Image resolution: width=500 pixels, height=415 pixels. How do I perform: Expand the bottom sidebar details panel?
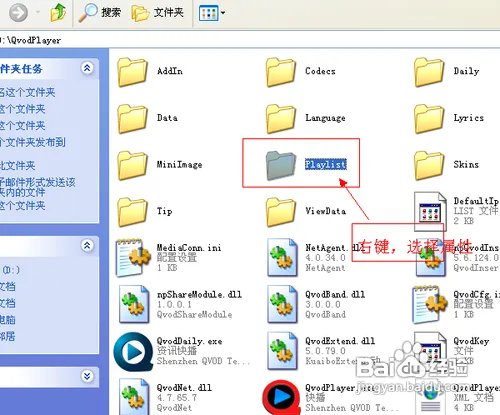point(87,376)
